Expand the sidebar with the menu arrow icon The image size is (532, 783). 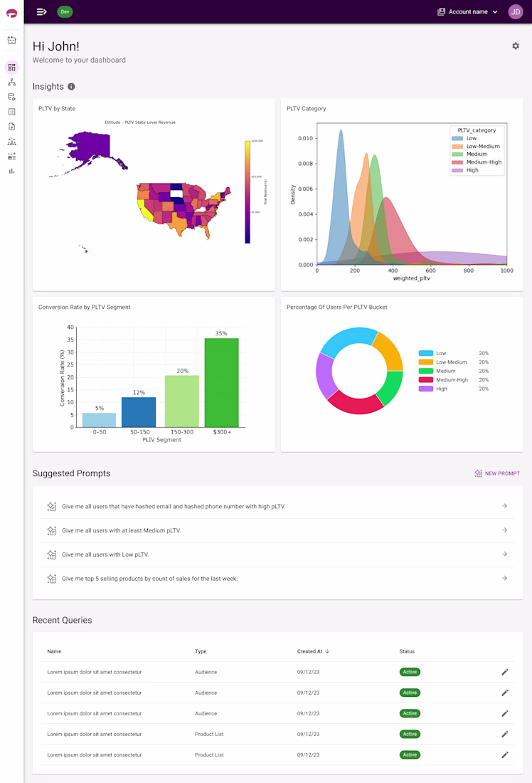coord(42,11)
